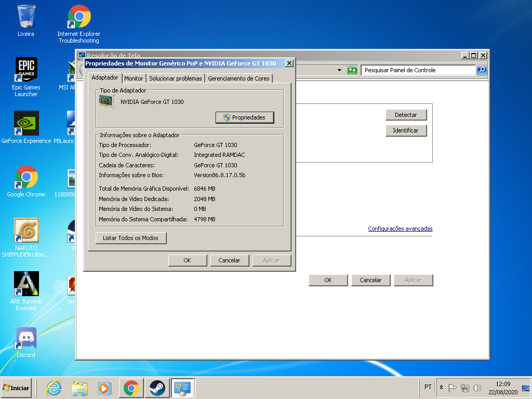
Task: Click the adapter card icon
Action: coord(107,101)
